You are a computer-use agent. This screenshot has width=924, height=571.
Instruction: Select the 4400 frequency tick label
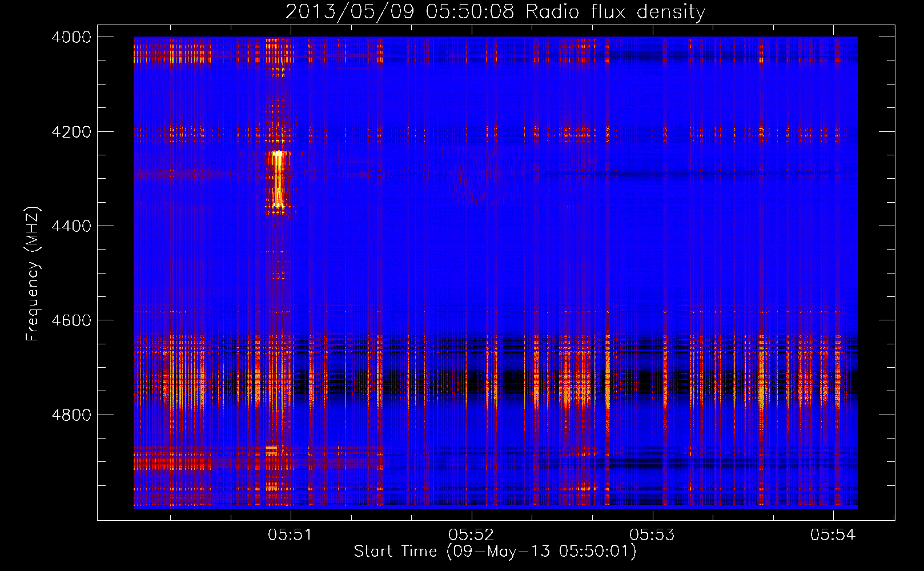click(x=71, y=226)
